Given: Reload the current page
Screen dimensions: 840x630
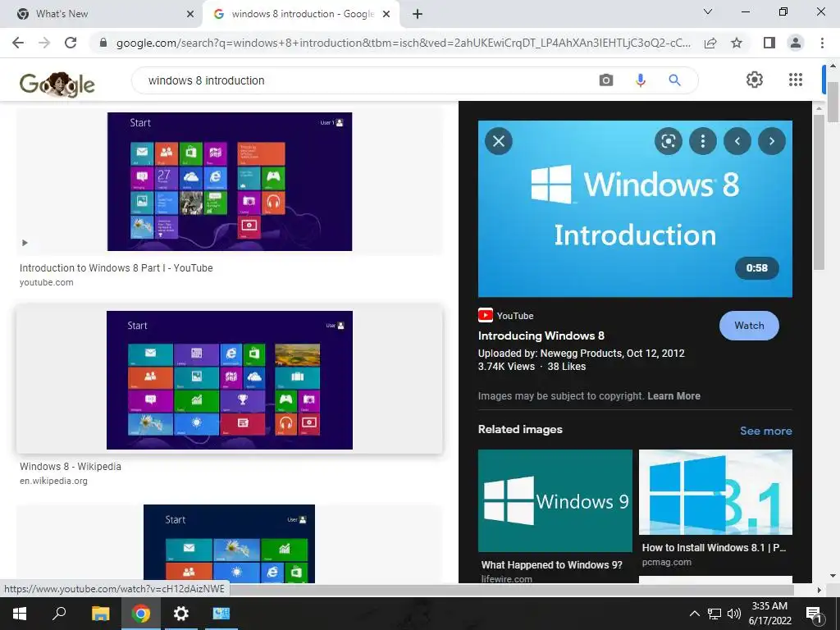Looking at the screenshot, I should (71, 43).
